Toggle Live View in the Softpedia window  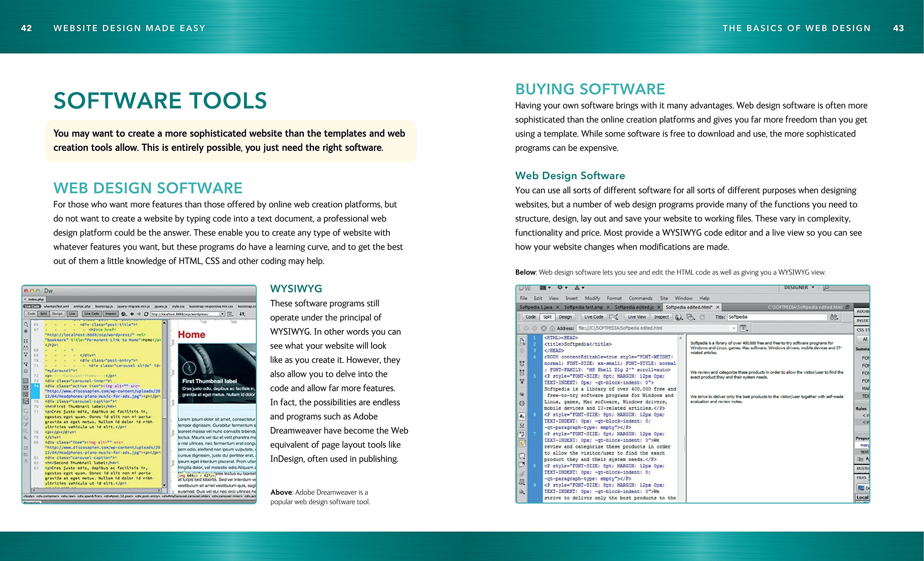[637, 317]
